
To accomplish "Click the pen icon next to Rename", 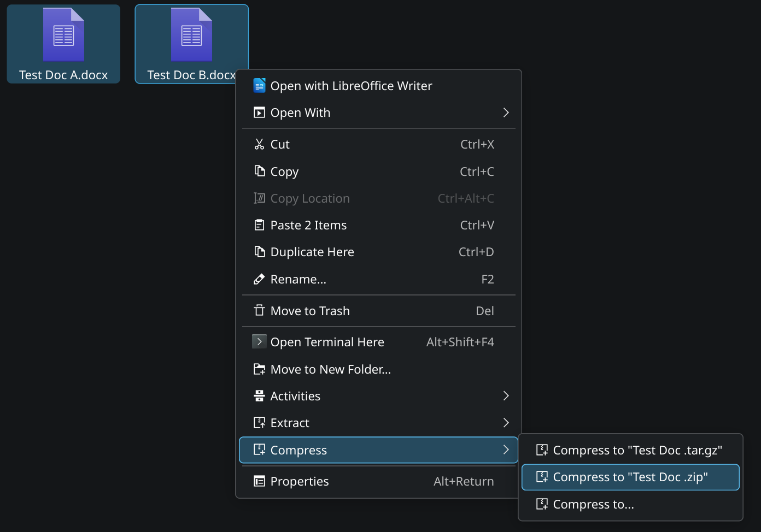I will point(259,279).
